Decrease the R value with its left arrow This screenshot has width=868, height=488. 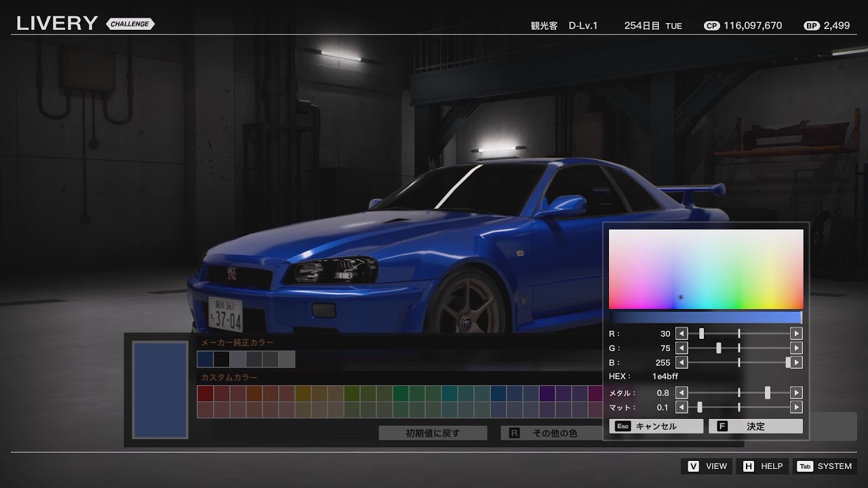pyautogui.click(x=682, y=333)
